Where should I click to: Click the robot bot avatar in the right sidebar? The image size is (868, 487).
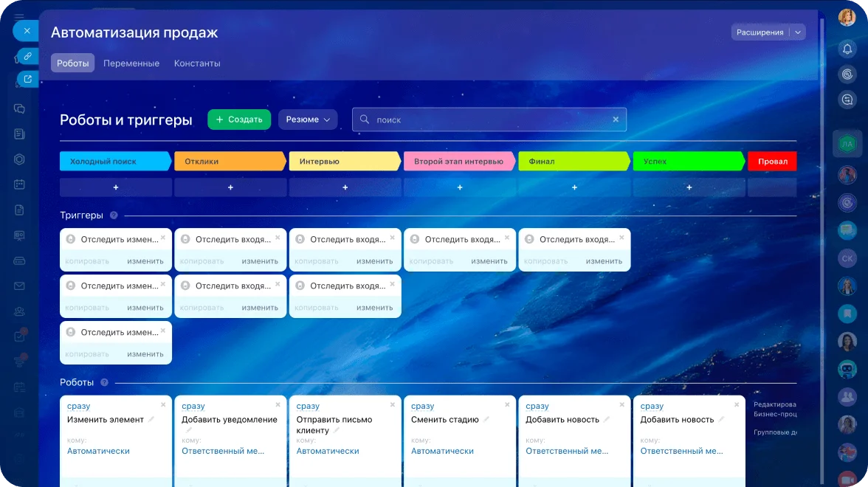(847, 369)
